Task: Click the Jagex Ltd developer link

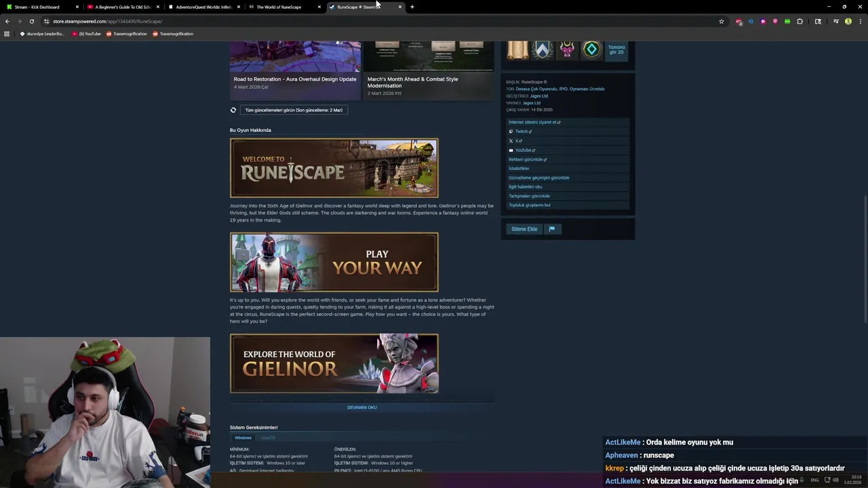Action: [539, 96]
